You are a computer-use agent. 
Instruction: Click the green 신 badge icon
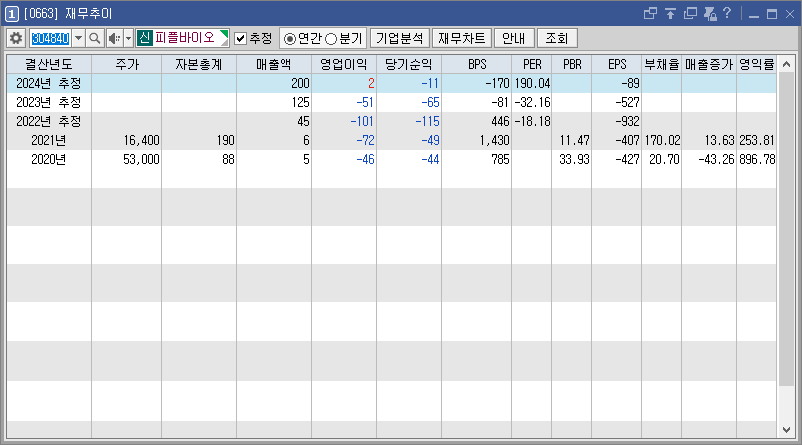pos(145,38)
